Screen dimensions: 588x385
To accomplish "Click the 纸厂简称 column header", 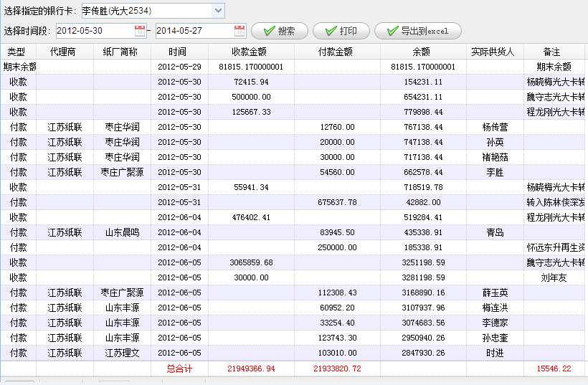I will point(122,52).
